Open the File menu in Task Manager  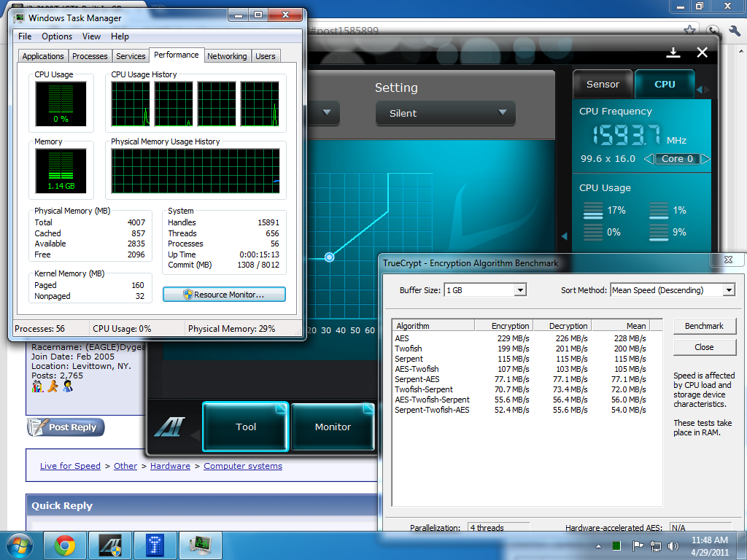(25, 36)
